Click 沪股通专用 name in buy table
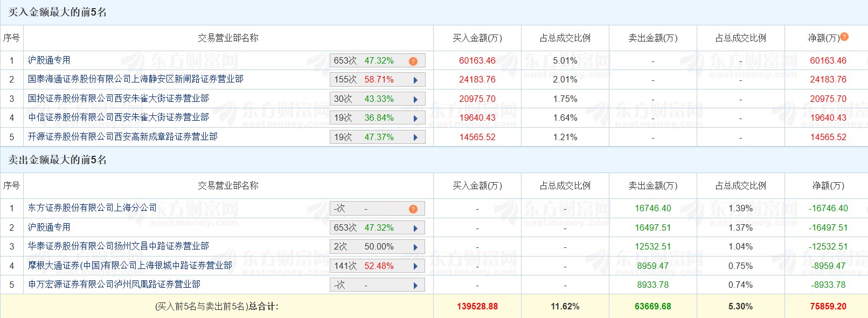The image size is (868, 318). [49, 60]
